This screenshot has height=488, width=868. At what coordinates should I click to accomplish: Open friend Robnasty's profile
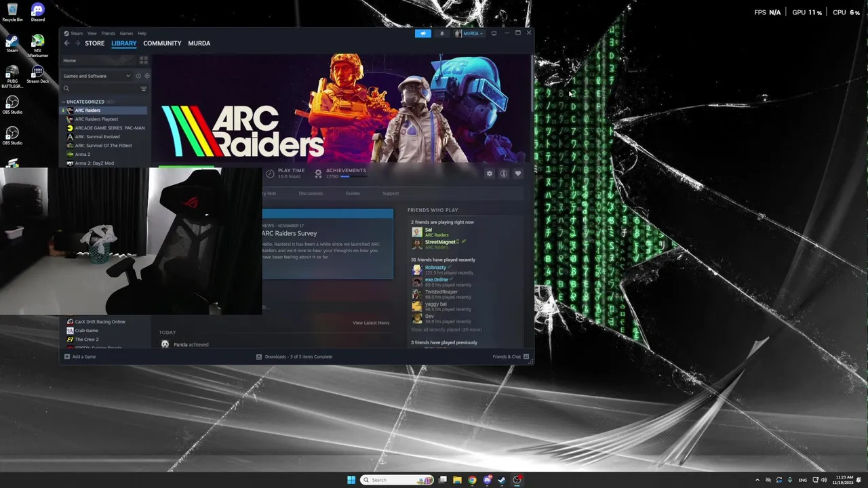(435, 268)
